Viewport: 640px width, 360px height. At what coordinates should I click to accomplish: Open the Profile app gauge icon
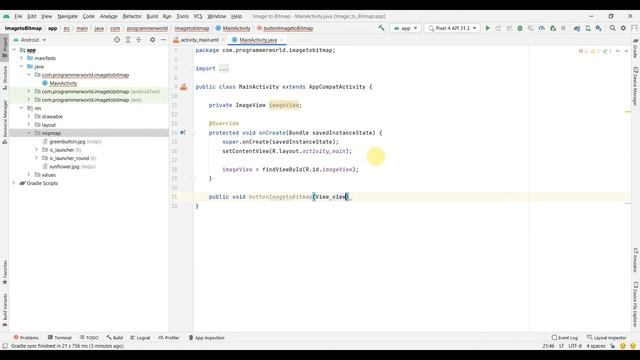coord(542,28)
